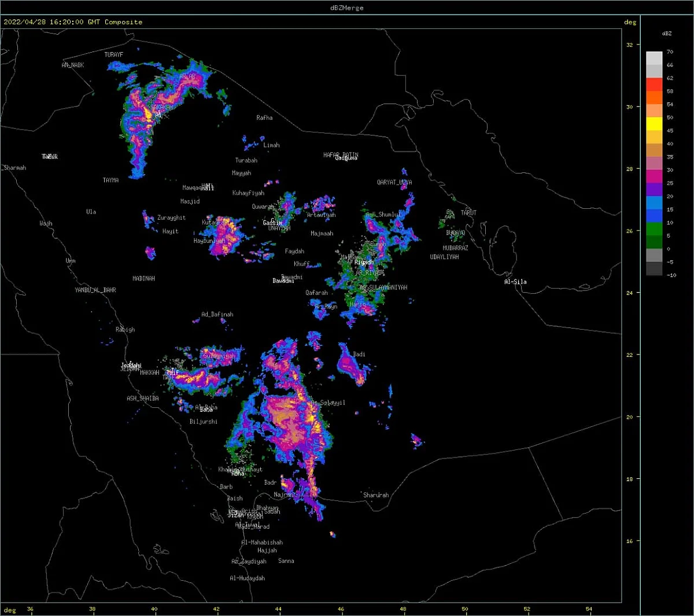Select the dark gray -10 to -5 legend swatch

coord(654,268)
